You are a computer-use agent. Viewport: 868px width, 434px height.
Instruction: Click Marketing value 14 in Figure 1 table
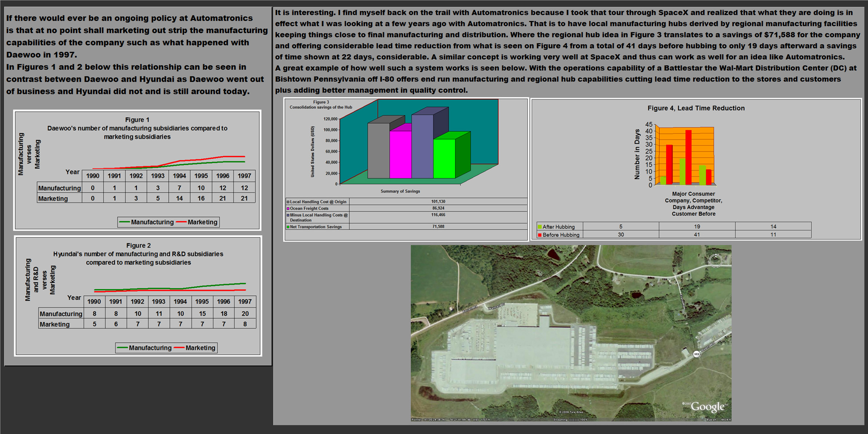tap(179, 198)
